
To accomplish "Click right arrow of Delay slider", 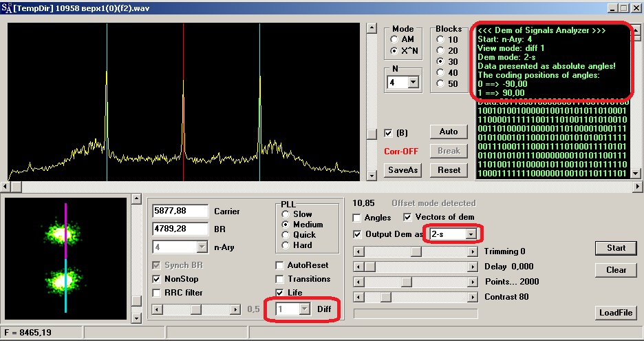I will coord(473,267).
